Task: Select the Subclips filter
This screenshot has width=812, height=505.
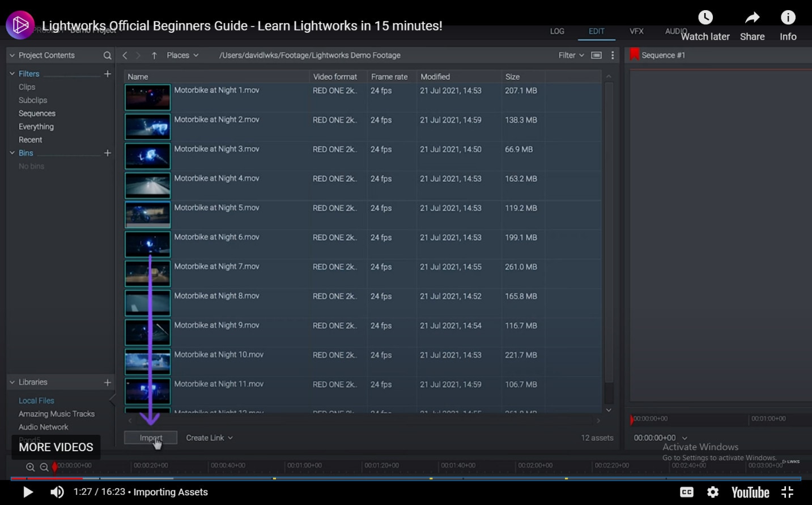Action: coord(33,100)
